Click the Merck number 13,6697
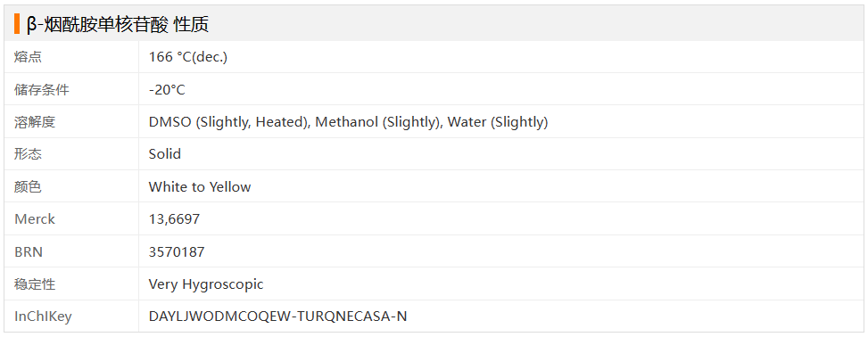The image size is (868, 337). point(174,219)
